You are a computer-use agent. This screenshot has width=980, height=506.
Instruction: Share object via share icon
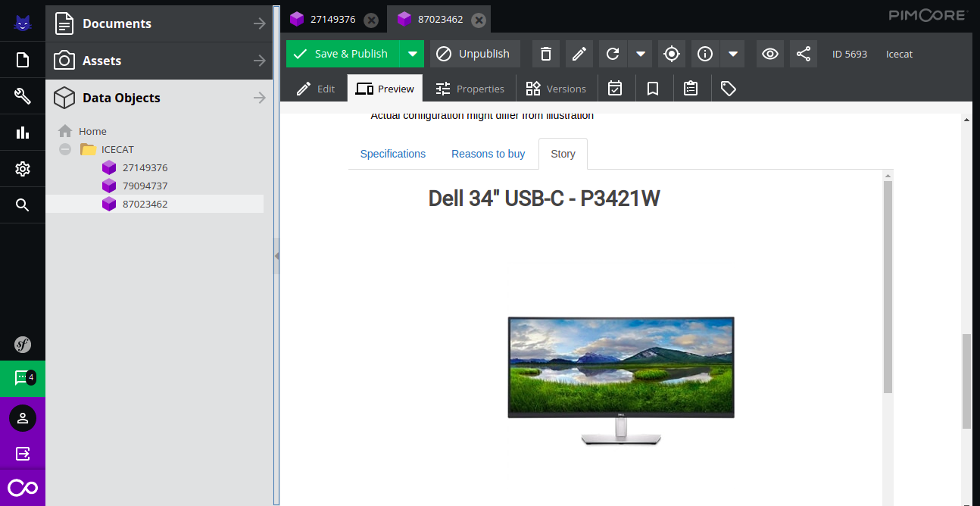point(804,54)
